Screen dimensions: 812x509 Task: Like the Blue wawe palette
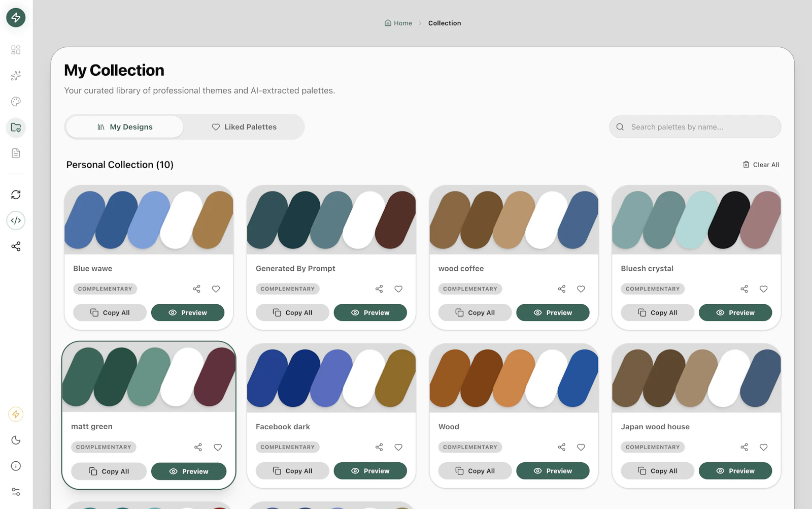(216, 289)
